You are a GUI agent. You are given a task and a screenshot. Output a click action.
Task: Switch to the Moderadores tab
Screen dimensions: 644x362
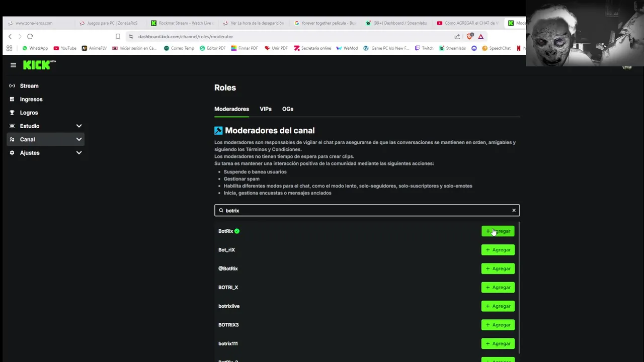231,109
